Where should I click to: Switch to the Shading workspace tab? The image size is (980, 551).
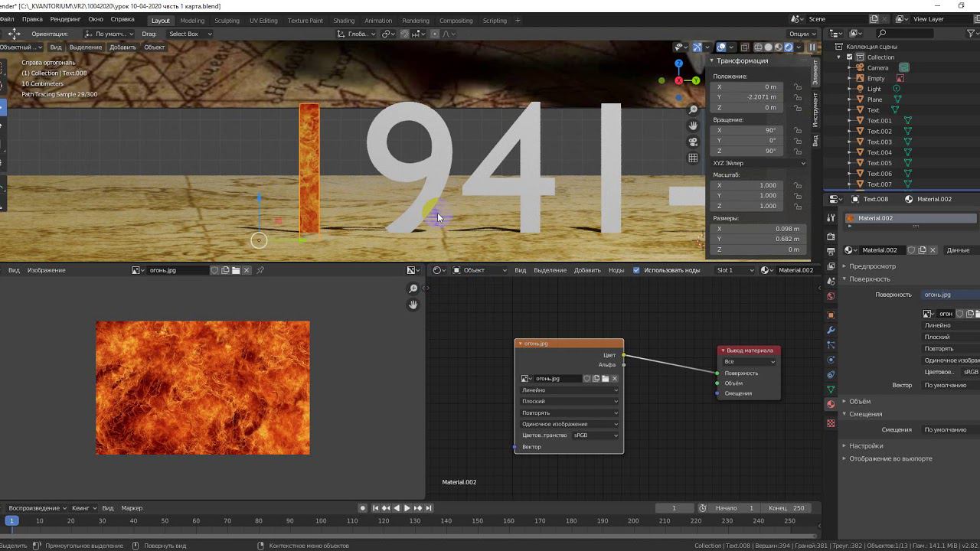(344, 21)
